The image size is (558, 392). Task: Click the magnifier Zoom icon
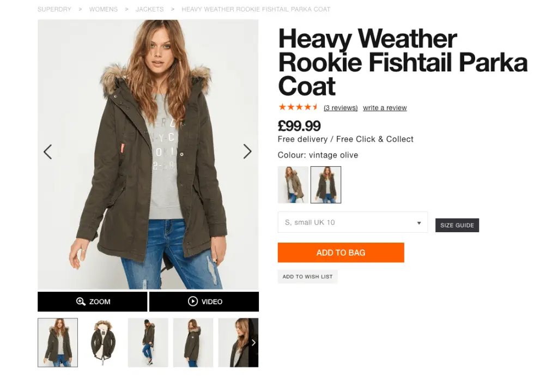81,301
